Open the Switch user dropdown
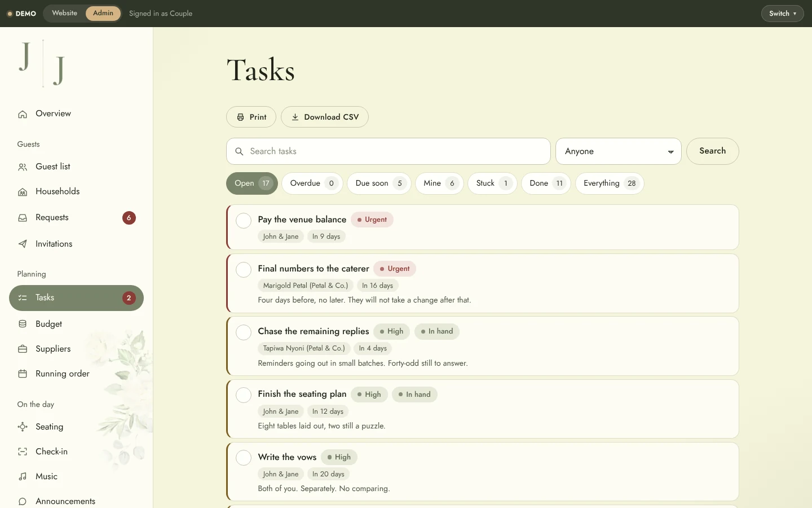The image size is (812, 508). (x=782, y=14)
